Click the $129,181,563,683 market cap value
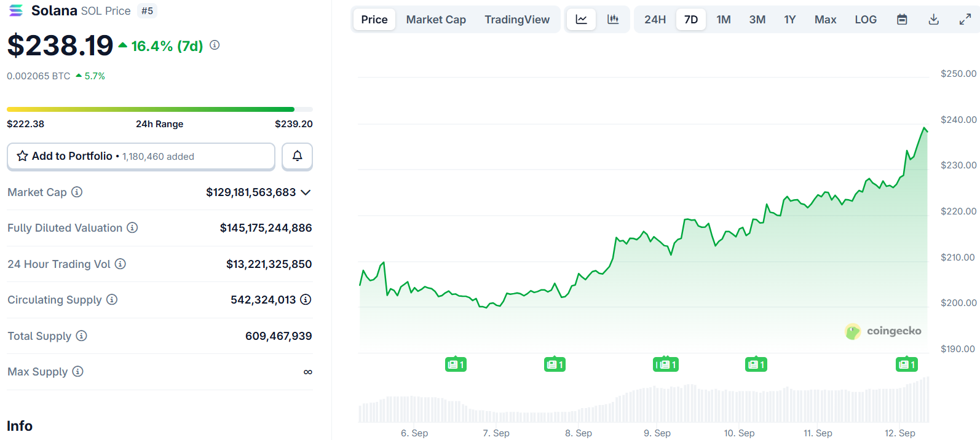This screenshot has height=440, width=980. point(251,192)
